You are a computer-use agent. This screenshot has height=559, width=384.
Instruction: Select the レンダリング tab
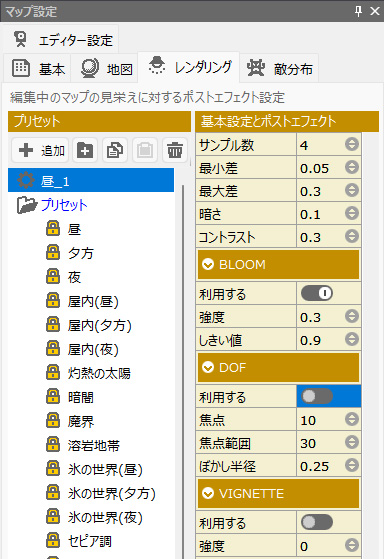coord(189,67)
